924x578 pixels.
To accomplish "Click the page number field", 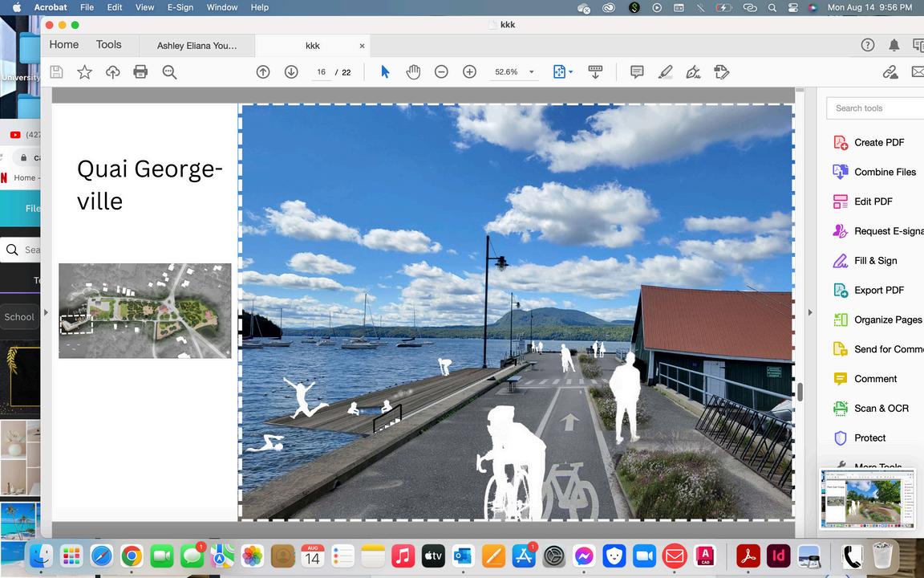I will pyautogui.click(x=321, y=72).
